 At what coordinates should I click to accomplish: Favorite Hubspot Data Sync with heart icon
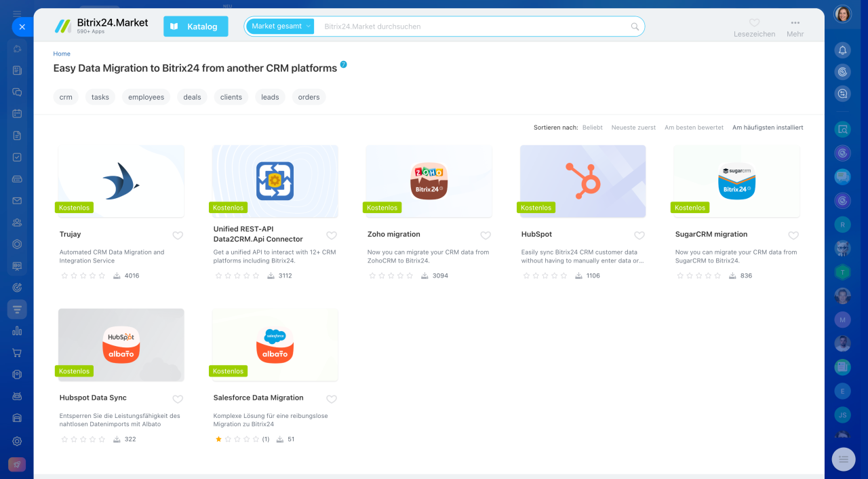tap(178, 399)
